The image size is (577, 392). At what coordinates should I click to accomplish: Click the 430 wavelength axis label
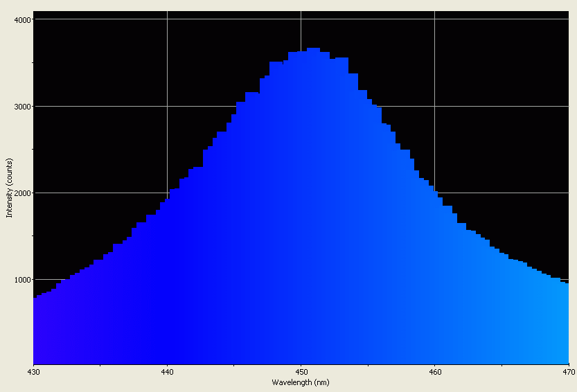(34, 372)
